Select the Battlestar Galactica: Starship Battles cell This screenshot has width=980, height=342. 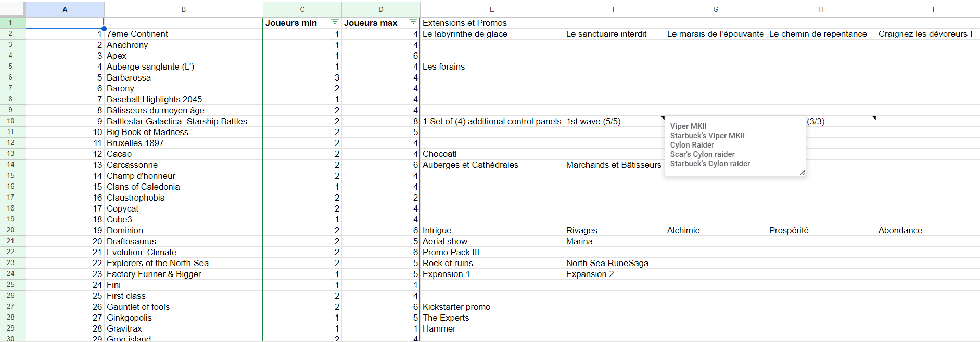pyautogui.click(x=184, y=121)
